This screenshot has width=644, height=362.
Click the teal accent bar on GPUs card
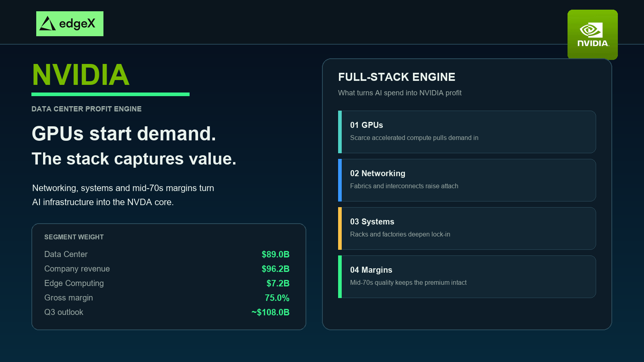tap(340, 132)
